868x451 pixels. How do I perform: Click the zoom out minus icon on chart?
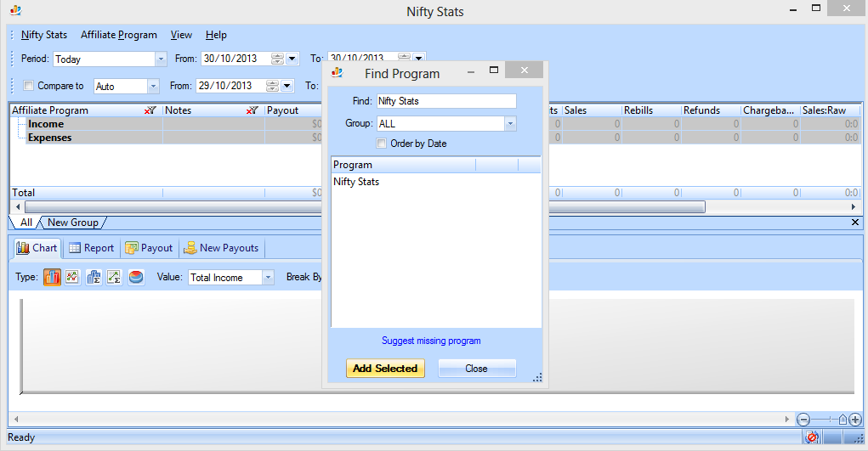coord(803,420)
